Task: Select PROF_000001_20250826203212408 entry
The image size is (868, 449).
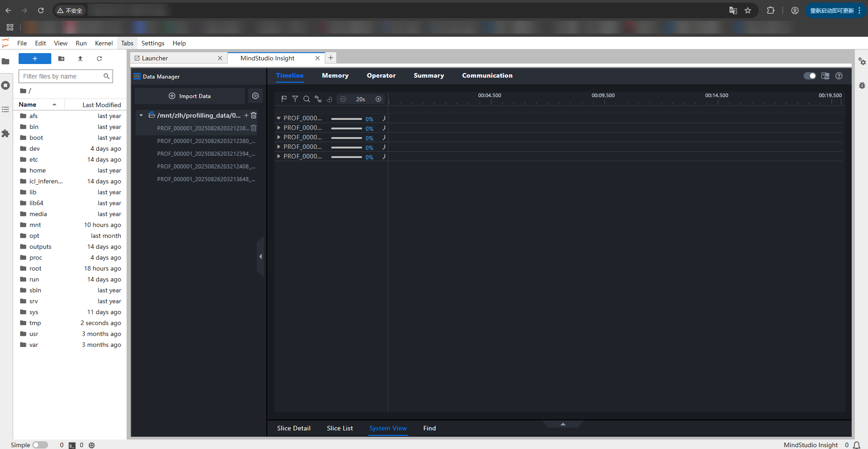Action: point(206,166)
